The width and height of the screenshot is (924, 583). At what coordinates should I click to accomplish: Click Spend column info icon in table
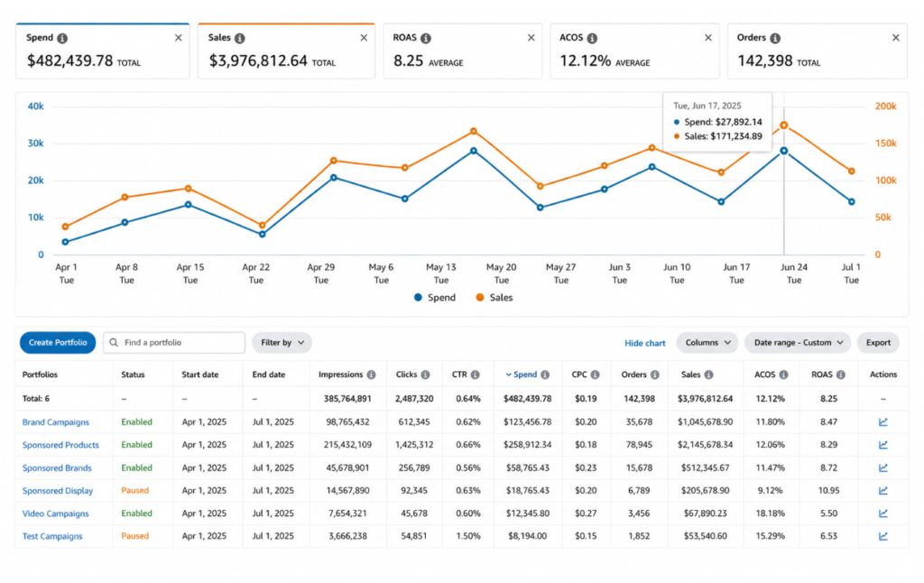pyautogui.click(x=545, y=375)
